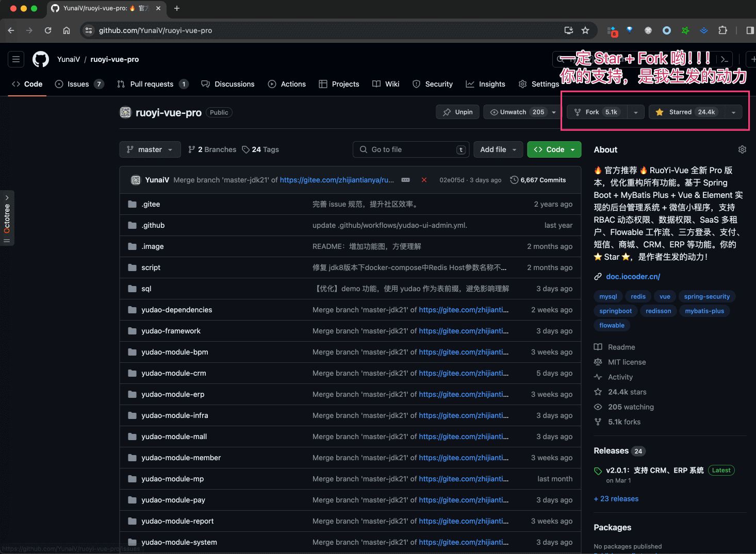Screen dimensions: 756x554
Task: Switch to the Pull requests tab
Action: (x=152, y=84)
